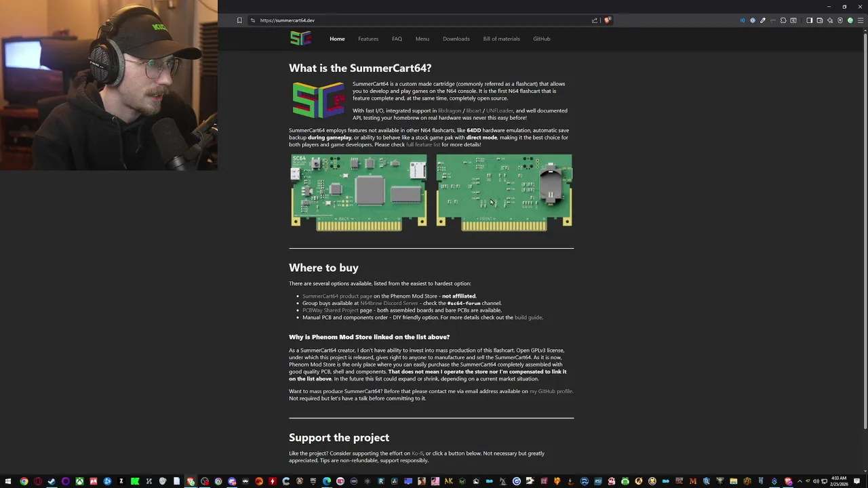The height and width of the screenshot is (488, 868).
Task: Click the bookmark icon beside the address bar
Action: [239, 20]
